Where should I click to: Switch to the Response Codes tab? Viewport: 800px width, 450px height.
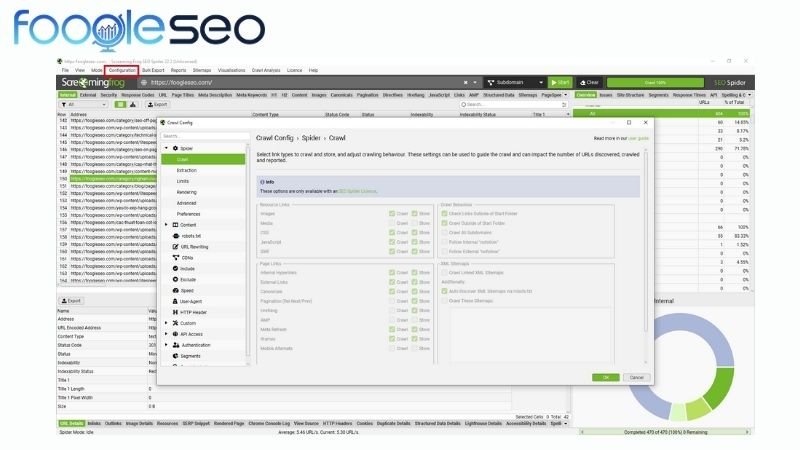tap(138, 95)
